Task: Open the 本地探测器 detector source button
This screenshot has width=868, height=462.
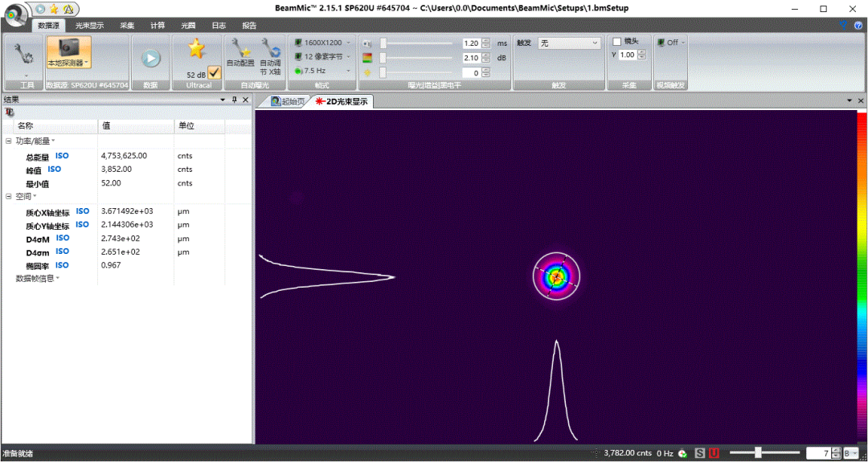Action: [69, 53]
